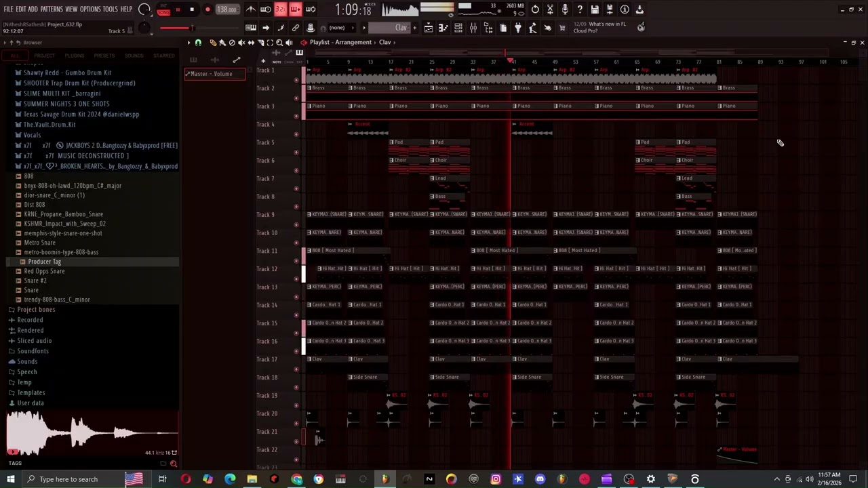Click the plus button beside Clav pattern

coord(415,28)
